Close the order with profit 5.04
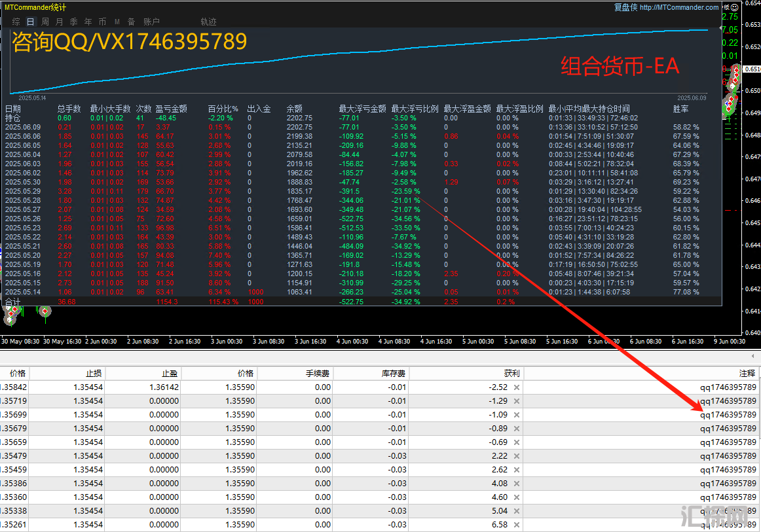 click(516, 511)
